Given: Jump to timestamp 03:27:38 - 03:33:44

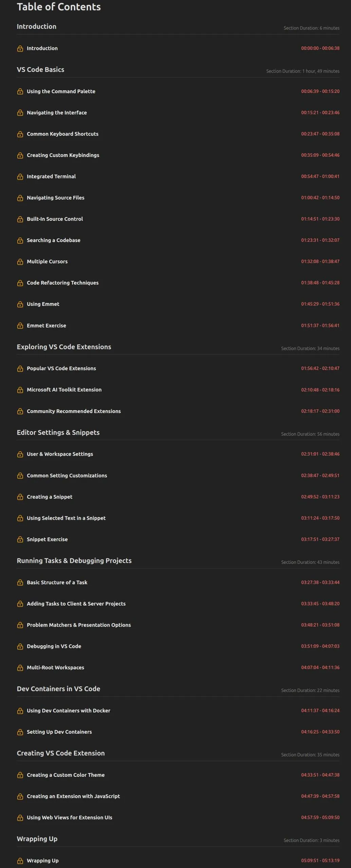Looking at the screenshot, I should coord(320,583).
